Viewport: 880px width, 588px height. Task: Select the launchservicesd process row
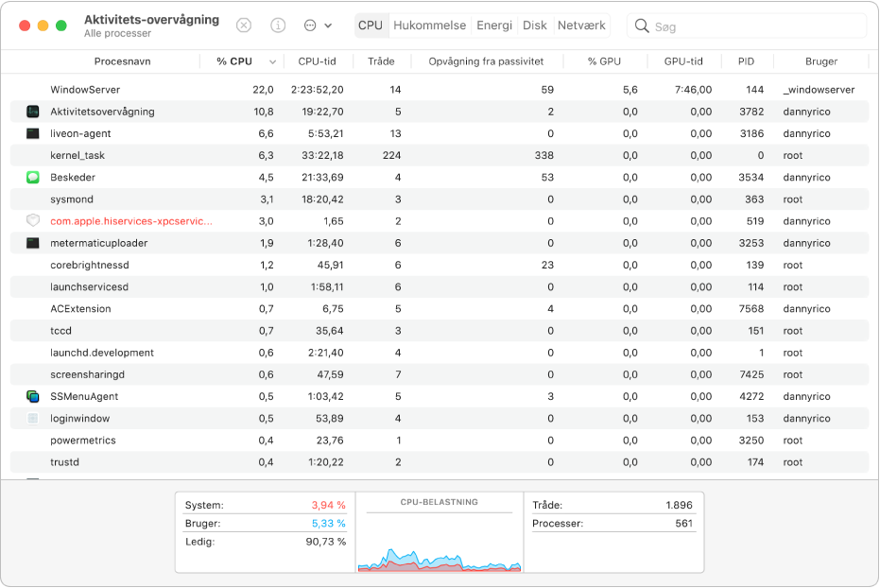[440, 286]
